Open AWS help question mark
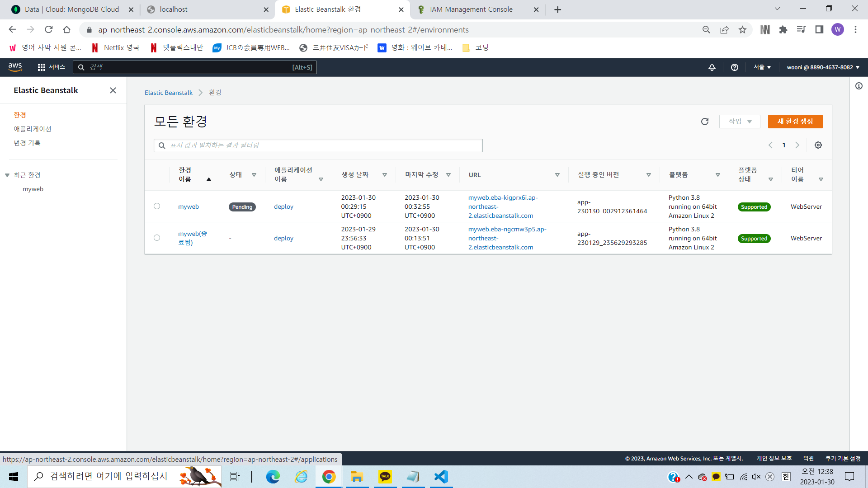Screen dimensions: 868x488 pos(735,67)
